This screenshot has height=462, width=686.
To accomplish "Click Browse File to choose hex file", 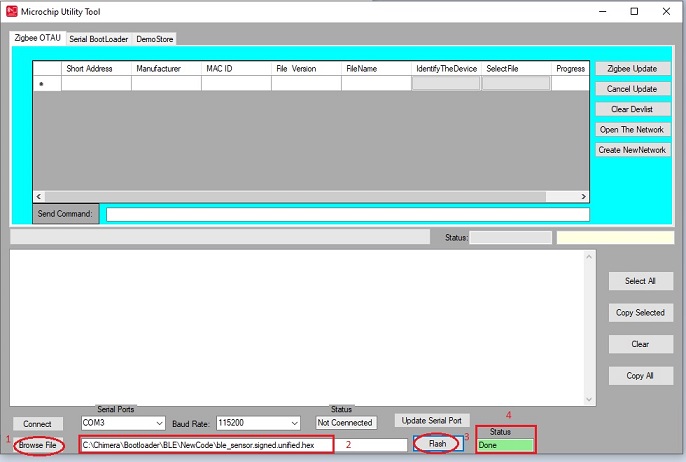I will tap(38, 444).
